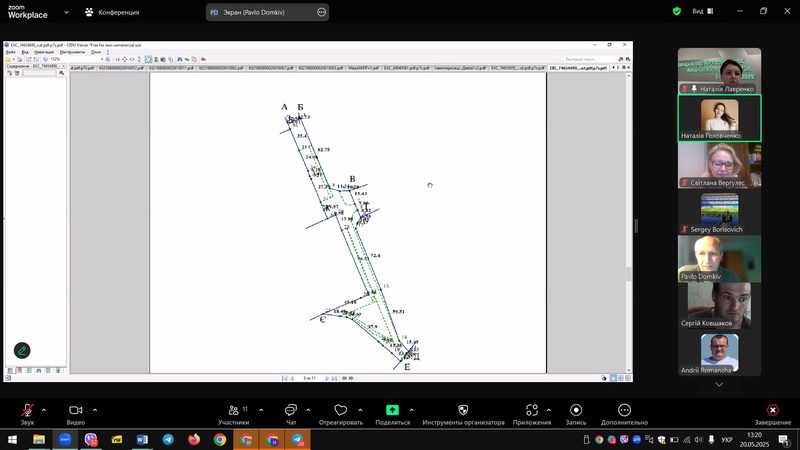The width and height of the screenshot is (800, 450).
Task: Open the Чат chat panel
Action: (291, 414)
